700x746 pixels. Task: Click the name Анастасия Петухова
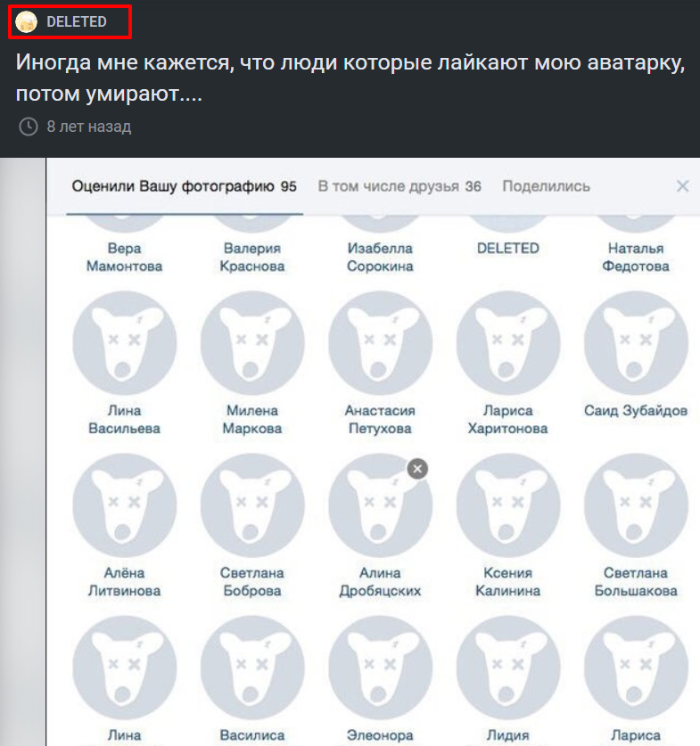380,419
